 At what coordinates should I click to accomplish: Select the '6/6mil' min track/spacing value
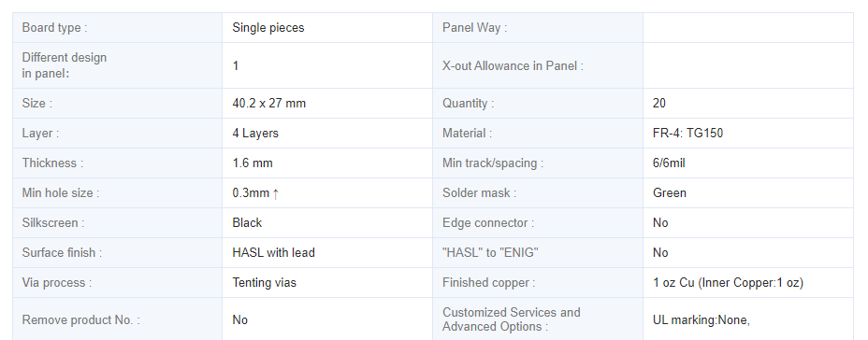click(670, 163)
